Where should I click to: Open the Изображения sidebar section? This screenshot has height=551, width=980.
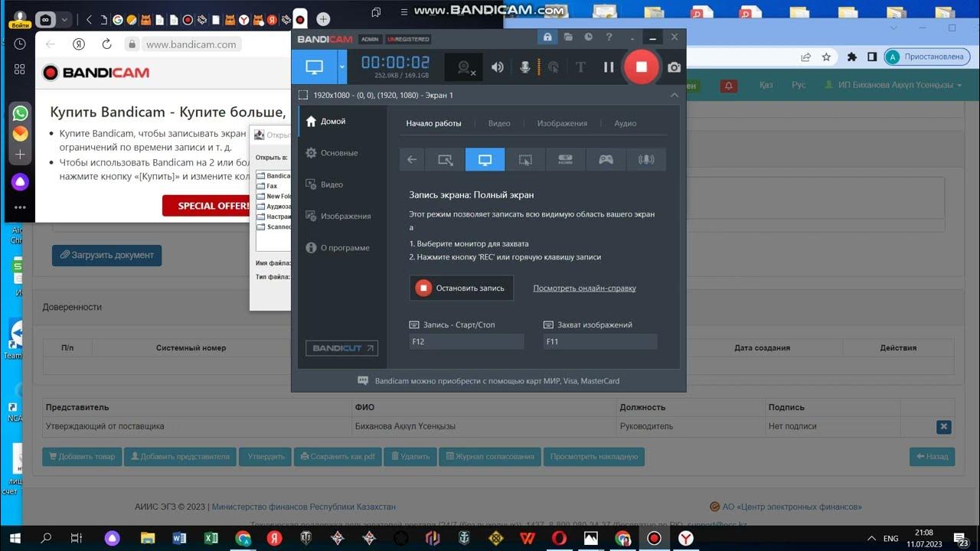[338, 217]
